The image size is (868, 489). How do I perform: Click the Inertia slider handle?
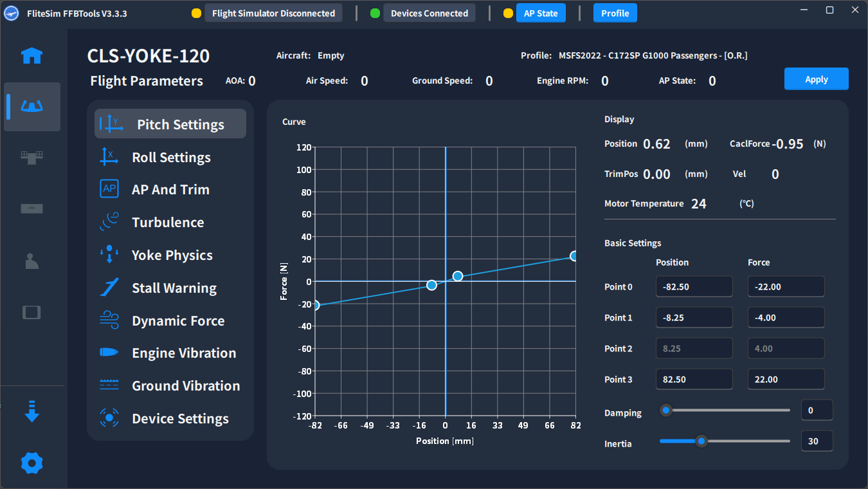pos(701,441)
